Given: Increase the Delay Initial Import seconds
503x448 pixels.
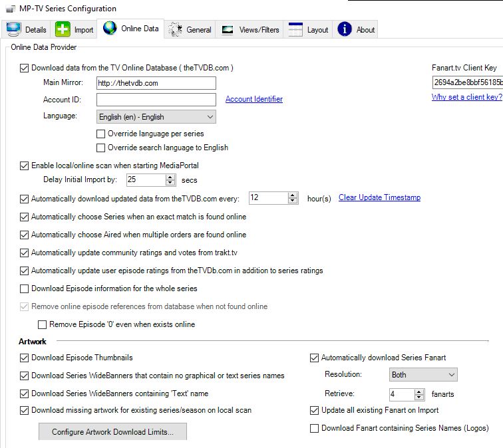Looking at the screenshot, I should (x=170, y=177).
